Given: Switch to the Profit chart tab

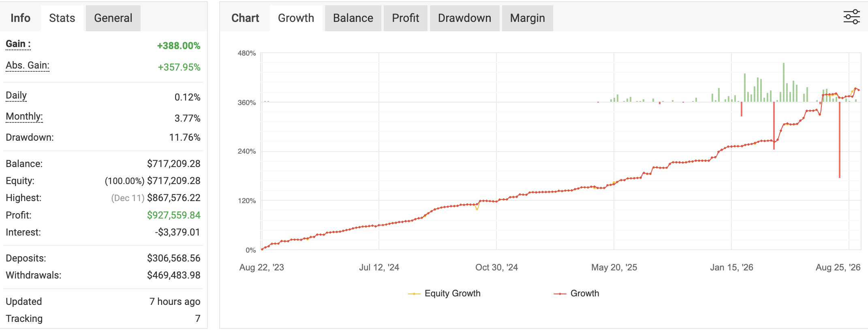Looking at the screenshot, I should pyautogui.click(x=405, y=18).
